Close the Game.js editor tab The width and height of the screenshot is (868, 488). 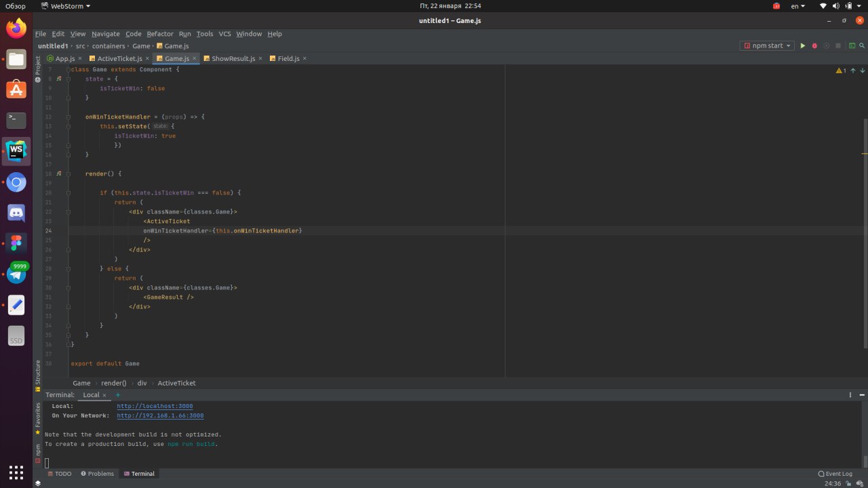tap(195, 58)
